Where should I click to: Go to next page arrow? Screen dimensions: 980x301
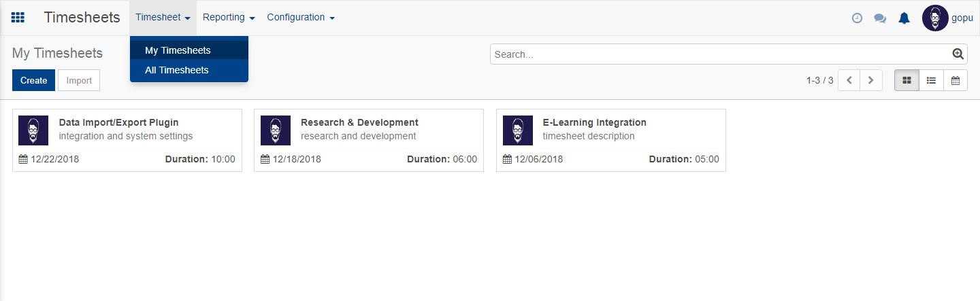click(x=871, y=80)
